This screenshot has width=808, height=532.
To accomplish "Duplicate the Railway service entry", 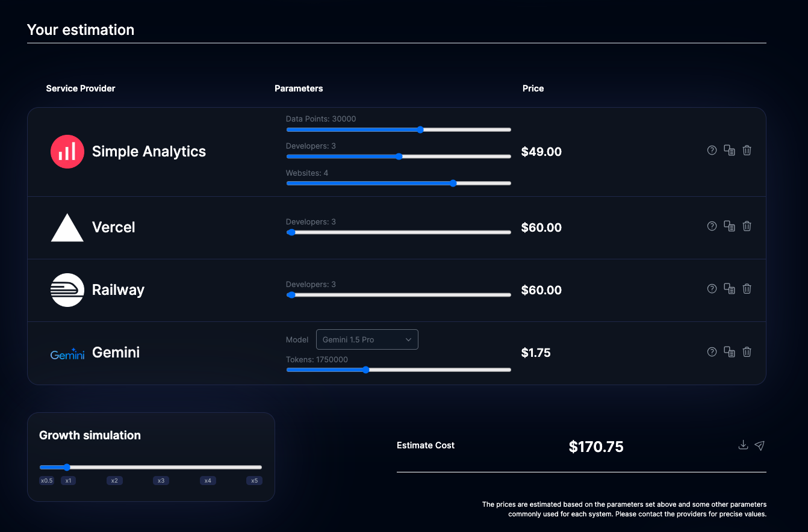I will coord(729,288).
